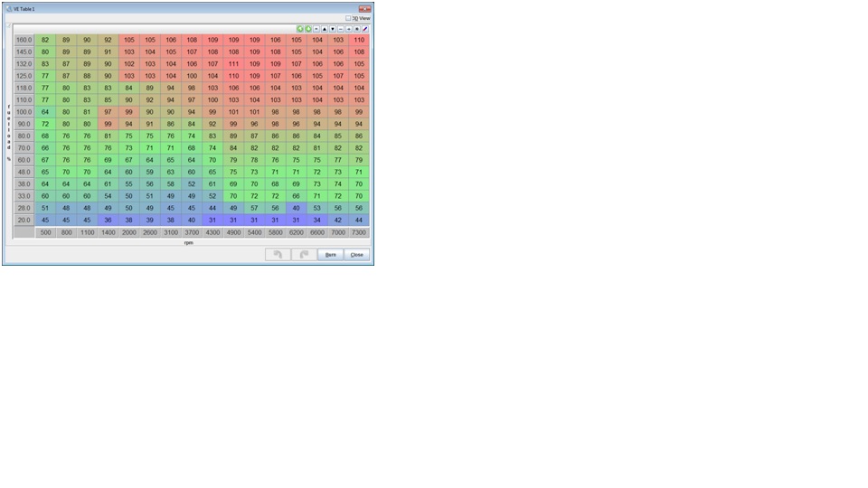This screenshot has width=868, height=488.
Task: Select the 3700 rpm column header
Action: click(192, 232)
